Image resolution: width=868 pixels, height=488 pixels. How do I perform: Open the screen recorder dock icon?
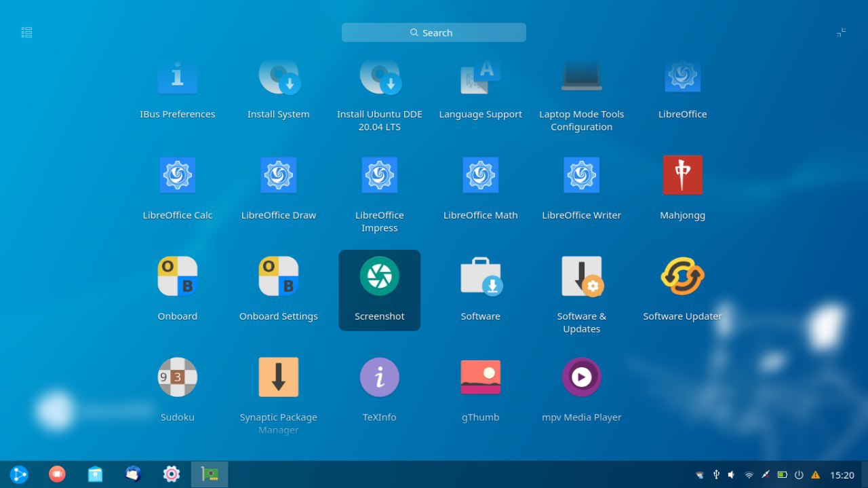coord(57,474)
